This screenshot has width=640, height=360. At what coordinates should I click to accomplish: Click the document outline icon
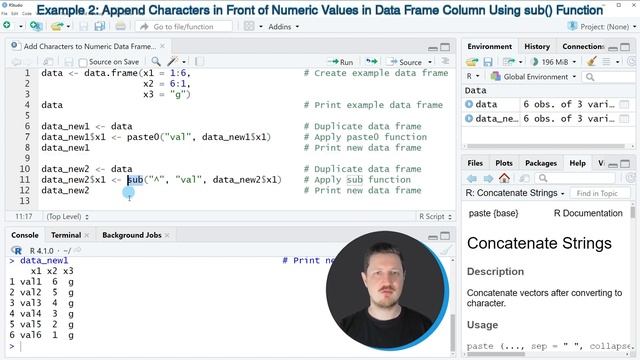tap(445, 61)
